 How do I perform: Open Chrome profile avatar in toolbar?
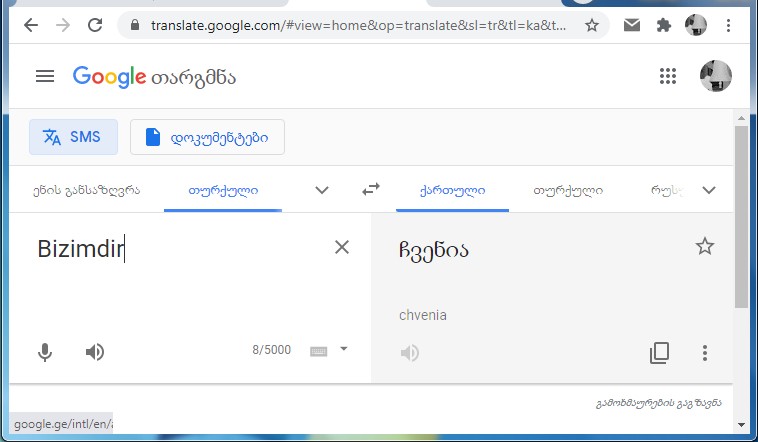coord(696,25)
